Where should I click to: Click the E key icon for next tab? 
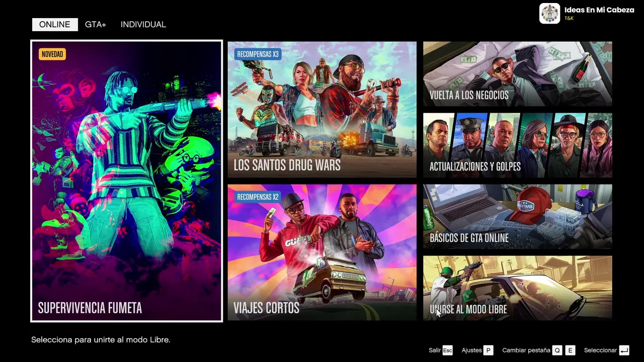point(570,350)
